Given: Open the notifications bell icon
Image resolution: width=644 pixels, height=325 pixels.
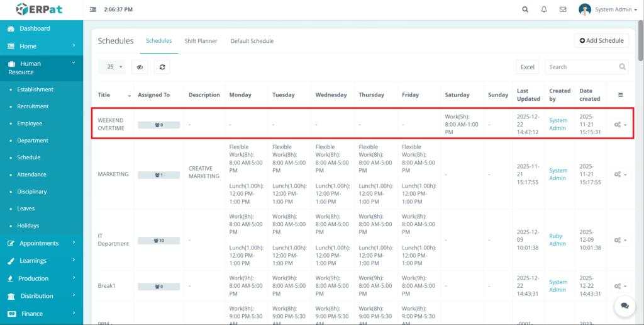Looking at the screenshot, I should click(x=544, y=9).
